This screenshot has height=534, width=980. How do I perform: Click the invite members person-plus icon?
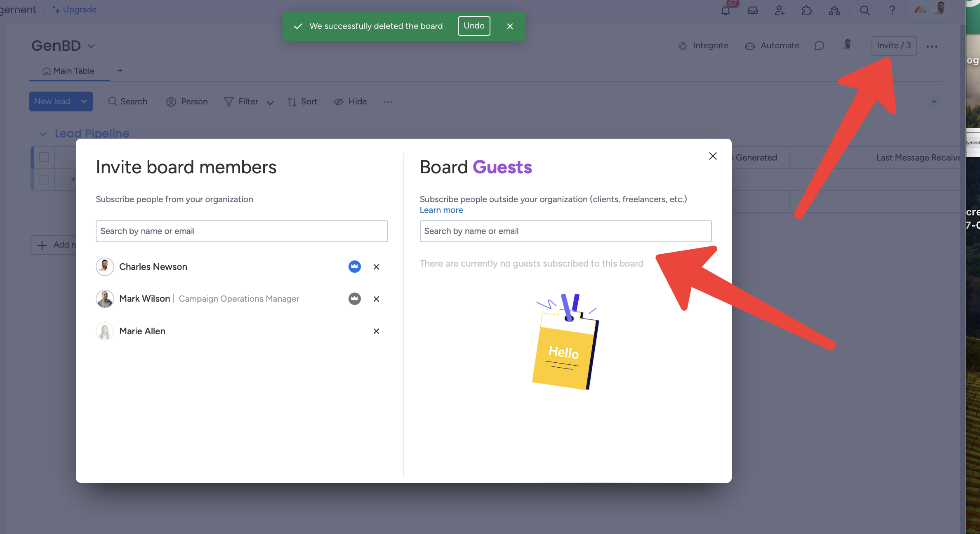tap(780, 10)
